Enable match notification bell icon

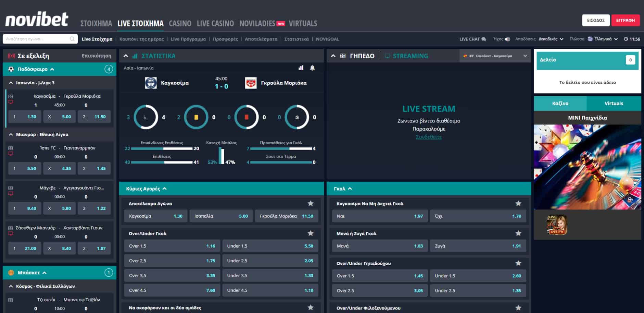point(312,68)
